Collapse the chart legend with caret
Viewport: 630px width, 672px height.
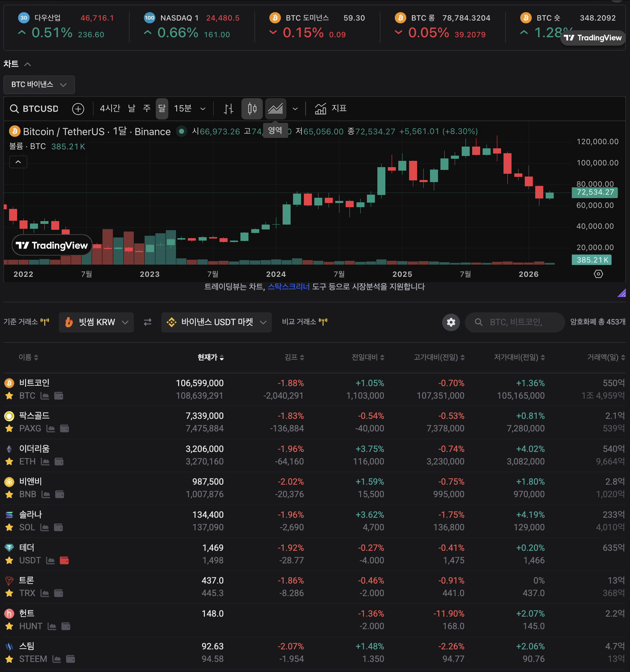tap(18, 162)
